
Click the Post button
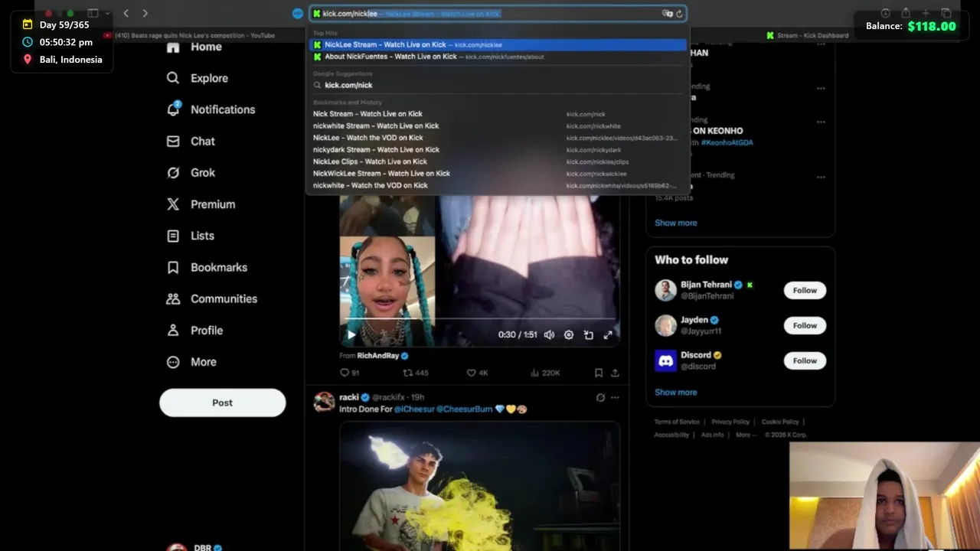click(222, 403)
